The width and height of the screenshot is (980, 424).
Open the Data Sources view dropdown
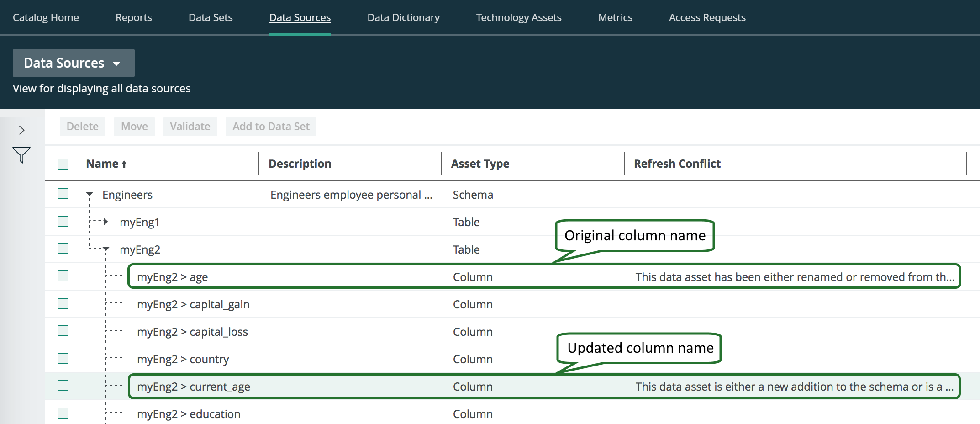click(x=74, y=63)
